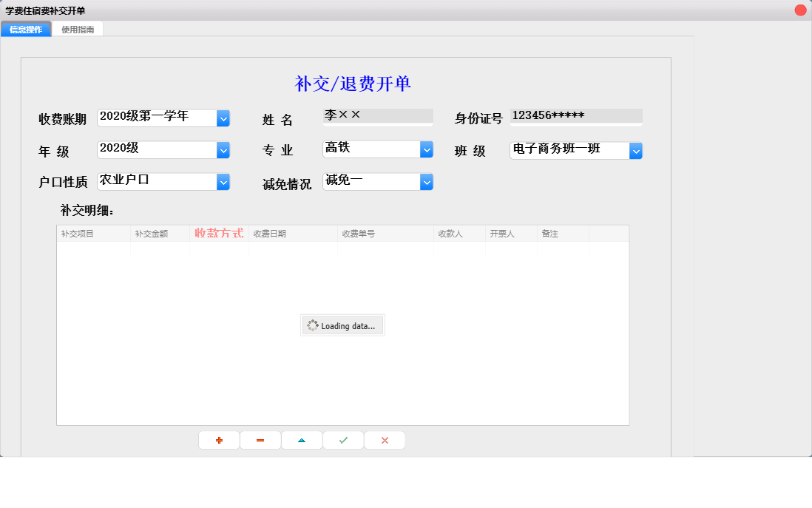Click the 收费单号 column header

[x=385, y=234]
